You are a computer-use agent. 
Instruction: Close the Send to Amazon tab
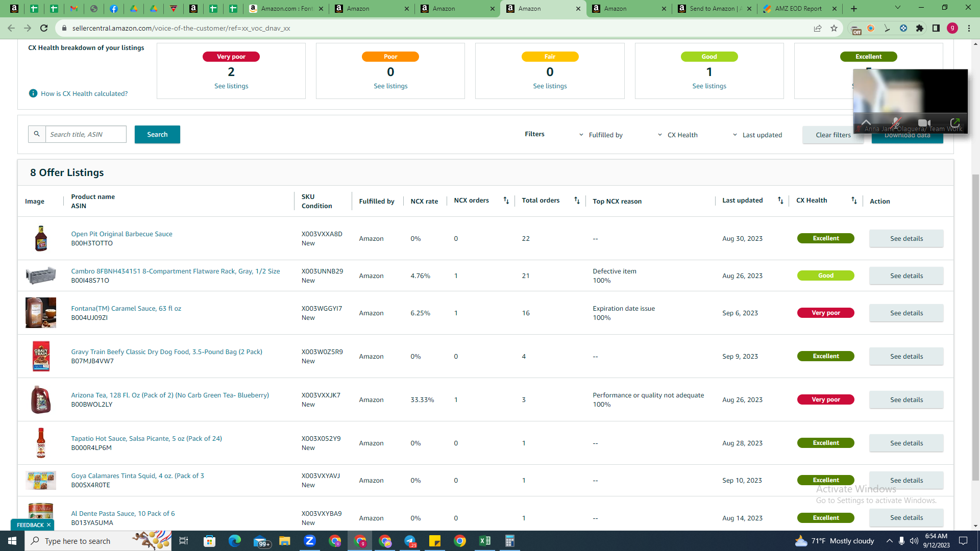(749, 9)
